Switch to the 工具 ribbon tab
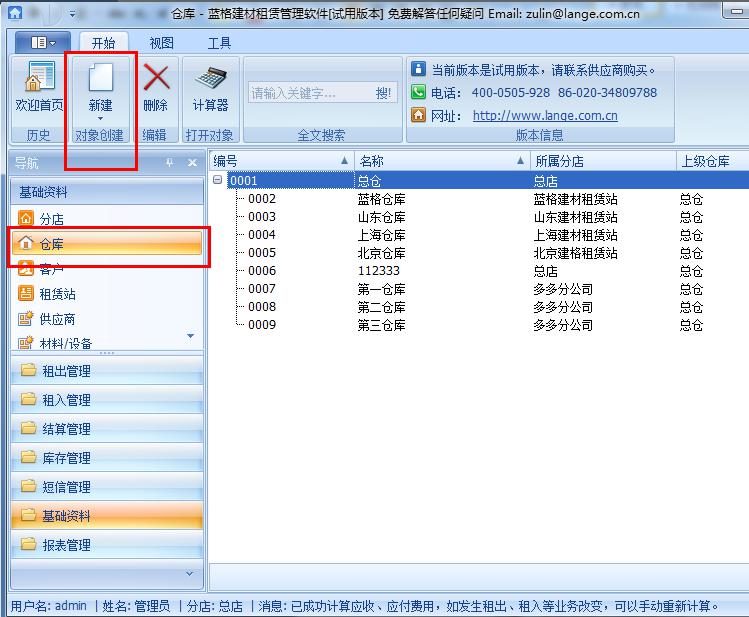Viewport: 749px width, 617px height. (x=219, y=43)
